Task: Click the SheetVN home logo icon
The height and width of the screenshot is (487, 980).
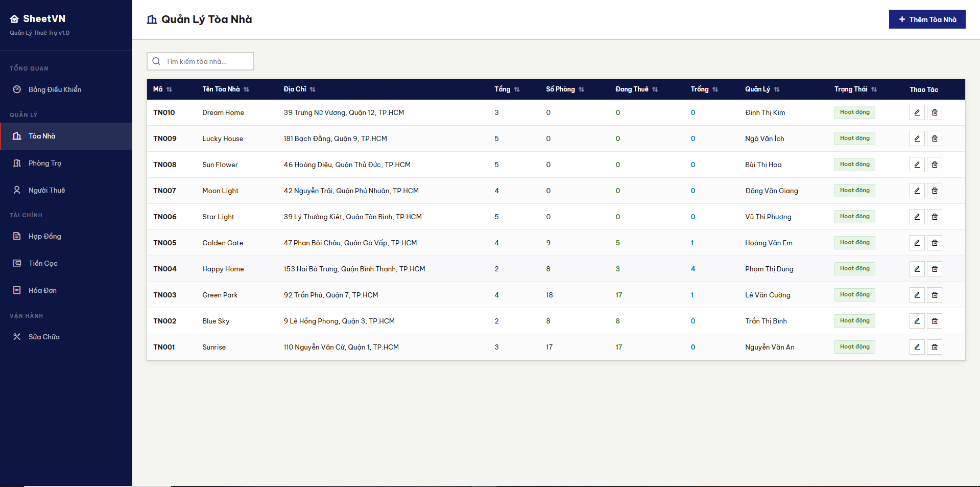Action: (x=14, y=19)
